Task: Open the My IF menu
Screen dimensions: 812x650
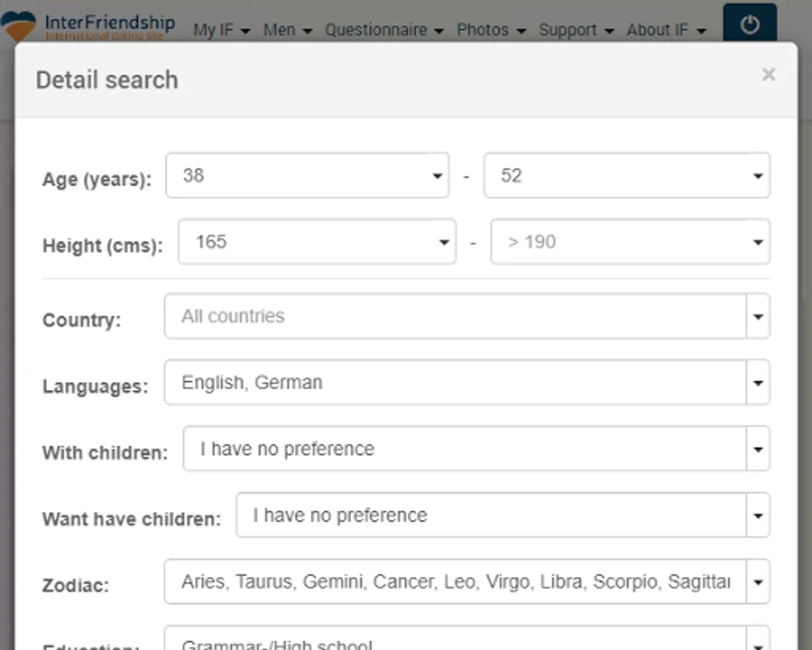Action: tap(221, 30)
